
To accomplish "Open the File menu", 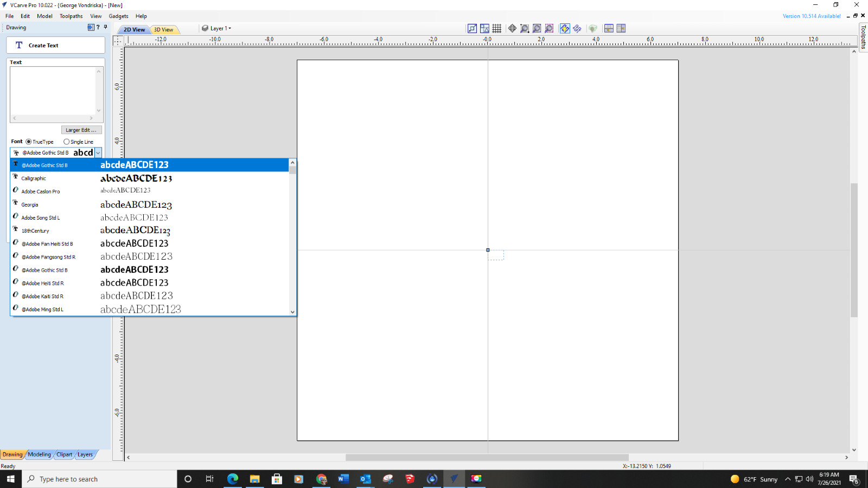I will pyautogui.click(x=9, y=16).
